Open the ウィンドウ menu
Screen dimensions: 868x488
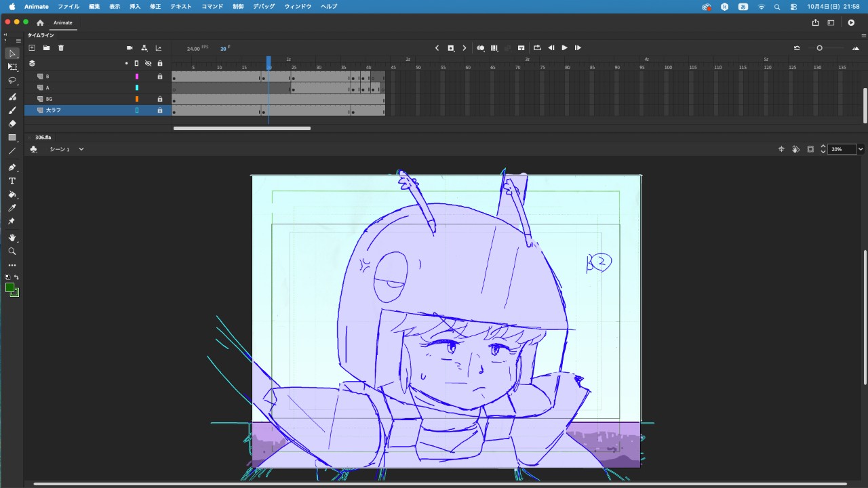tap(298, 7)
